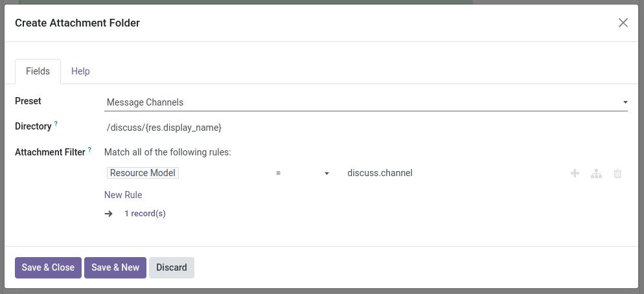644x294 pixels.
Task: Switch to the Fields tab
Action: [x=38, y=71]
